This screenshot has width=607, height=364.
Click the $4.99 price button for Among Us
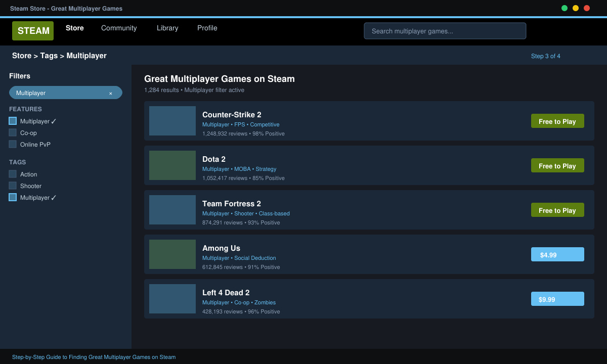557,254
